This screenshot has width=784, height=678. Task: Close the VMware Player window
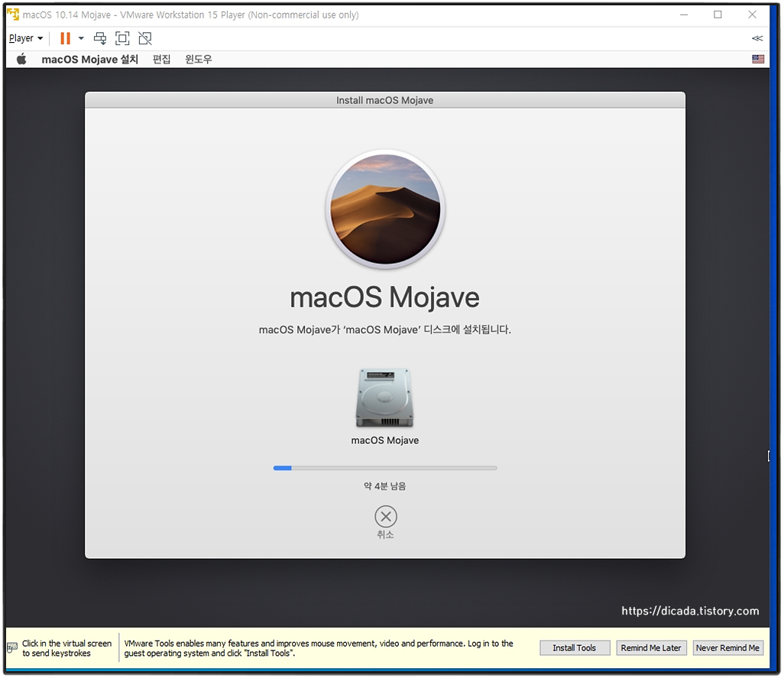tap(752, 15)
